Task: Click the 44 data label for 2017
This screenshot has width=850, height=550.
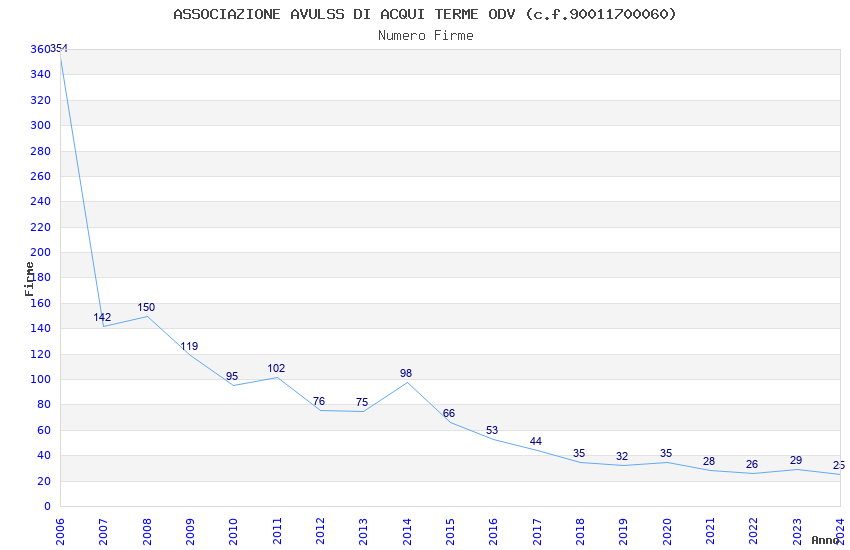Action: coord(536,441)
